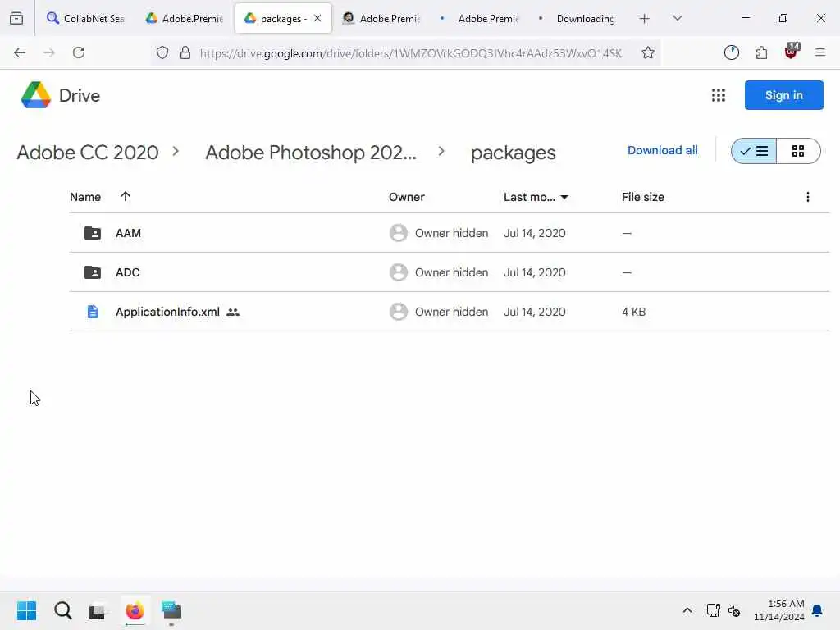Screen dimensions: 840x630
Task: Open Firefox application menu
Action: point(819,52)
